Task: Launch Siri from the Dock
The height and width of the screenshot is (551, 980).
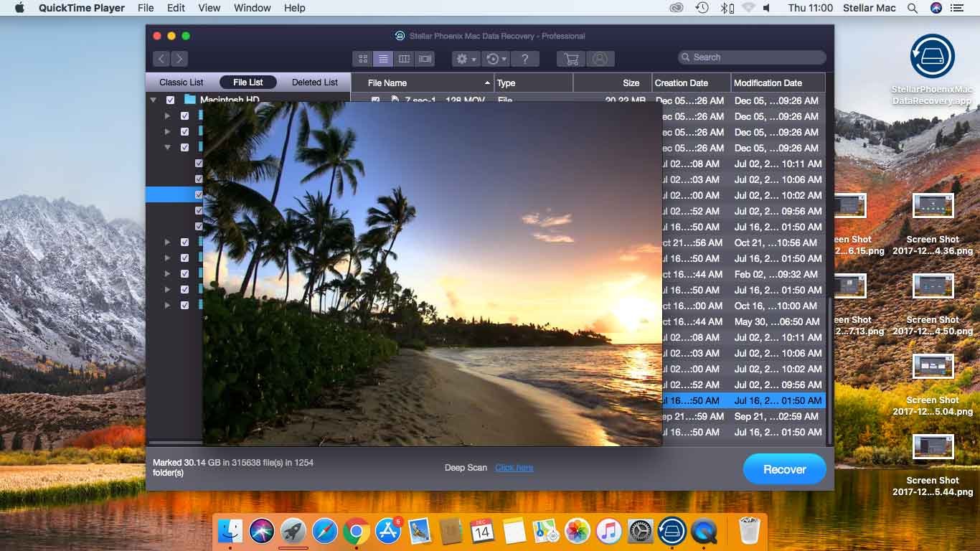Action: [x=263, y=532]
